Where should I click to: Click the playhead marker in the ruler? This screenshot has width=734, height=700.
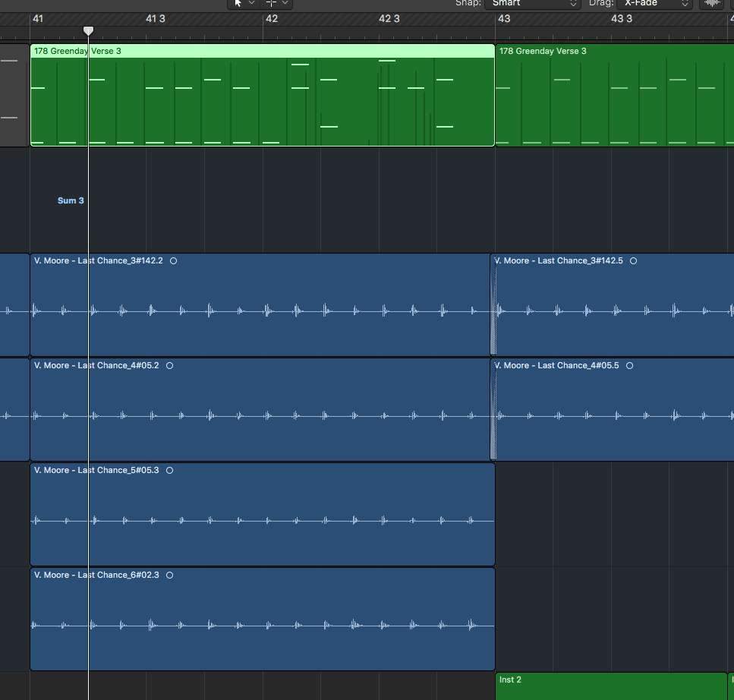click(x=88, y=30)
